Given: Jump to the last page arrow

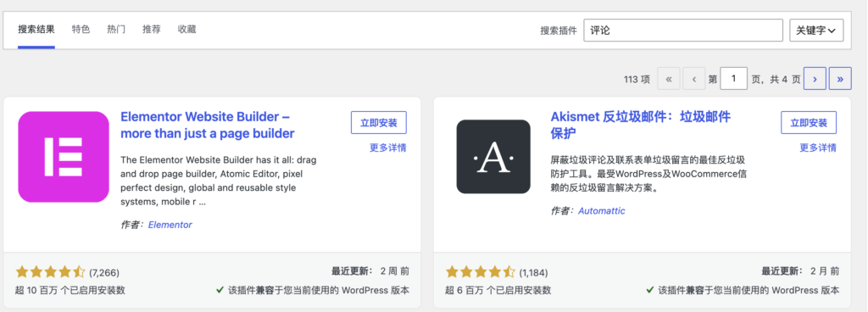Looking at the screenshot, I should [840, 79].
